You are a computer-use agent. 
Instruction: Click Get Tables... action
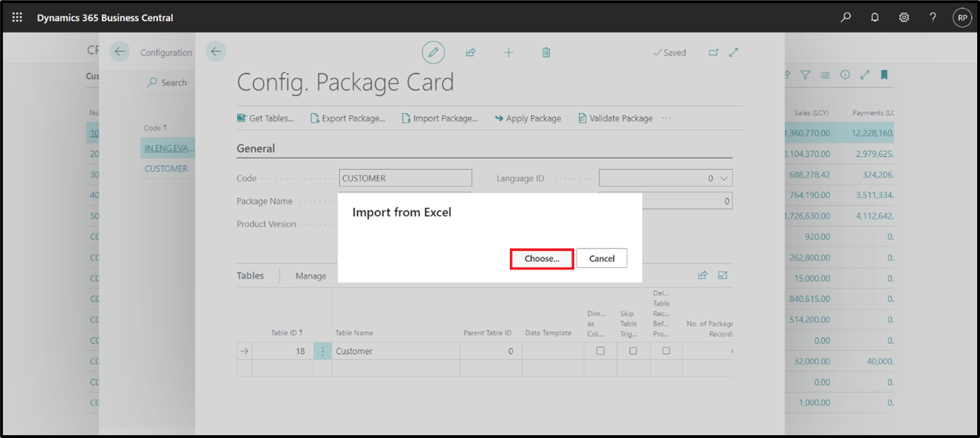265,118
